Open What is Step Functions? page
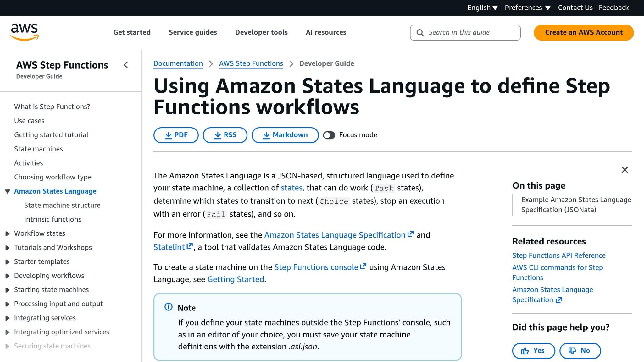Screen dimensions: 644x362 (x=52, y=107)
